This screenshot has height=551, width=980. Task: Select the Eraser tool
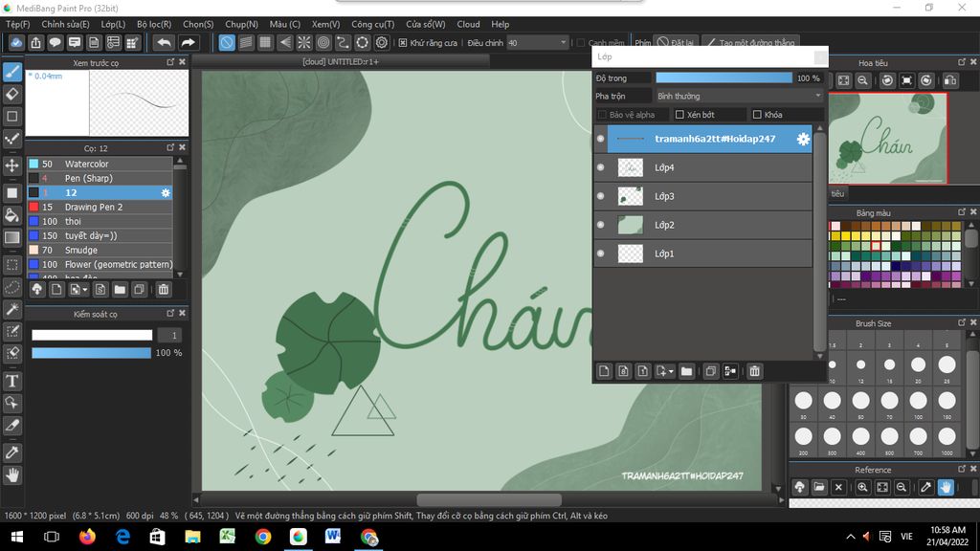pos(11,95)
